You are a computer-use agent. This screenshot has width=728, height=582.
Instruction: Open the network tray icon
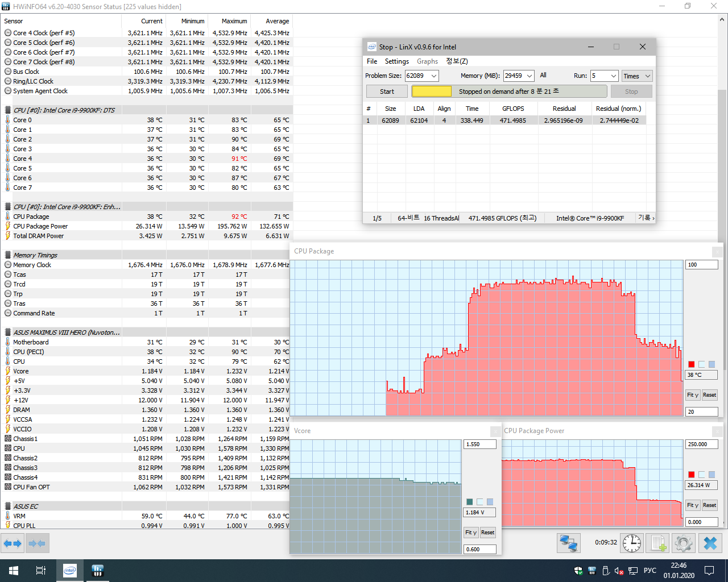tap(633, 571)
